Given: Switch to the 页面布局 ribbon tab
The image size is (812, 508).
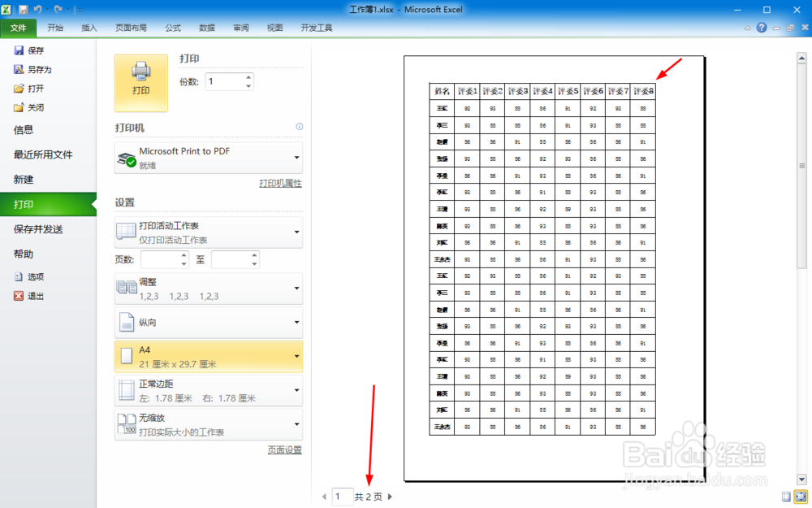Looking at the screenshot, I should click(x=131, y=28).
